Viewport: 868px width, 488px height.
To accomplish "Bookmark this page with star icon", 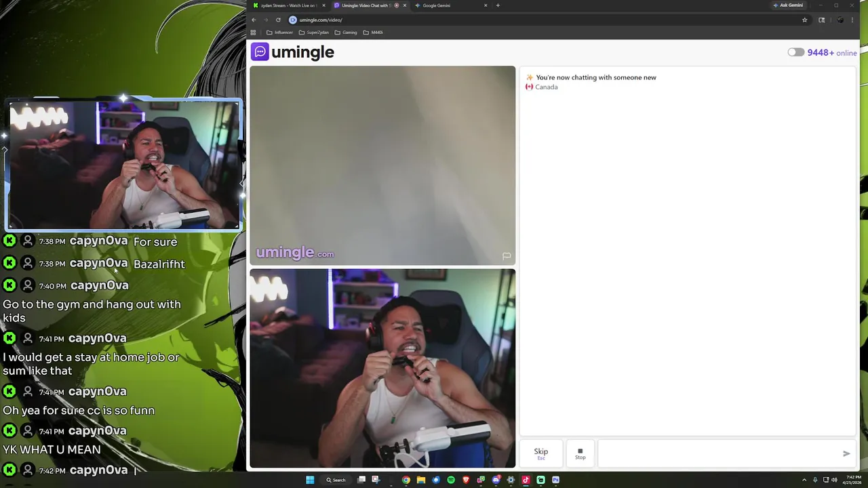I will [805, 20].
